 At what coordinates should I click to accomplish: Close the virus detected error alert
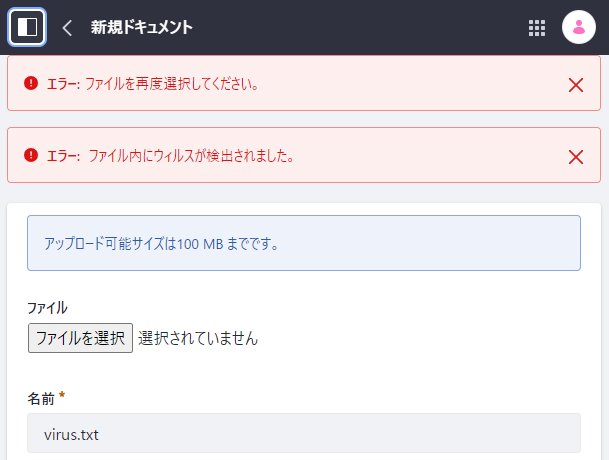tap(575, 156)
